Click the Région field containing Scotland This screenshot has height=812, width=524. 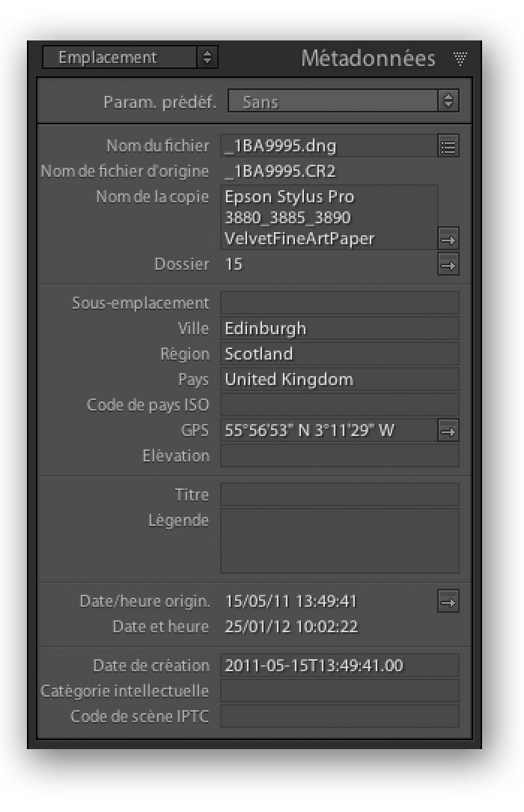(x=340, y=354)
